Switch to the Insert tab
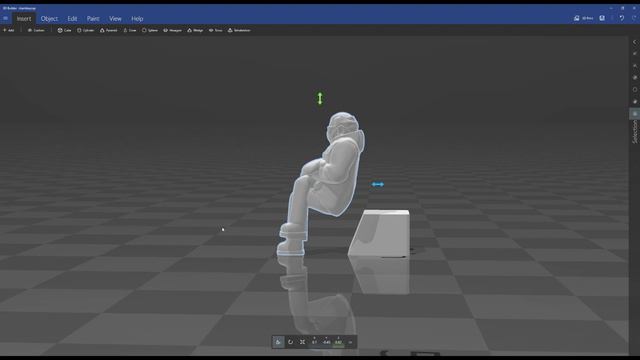This screenshot has width=640, height=360. pos(24,18)
